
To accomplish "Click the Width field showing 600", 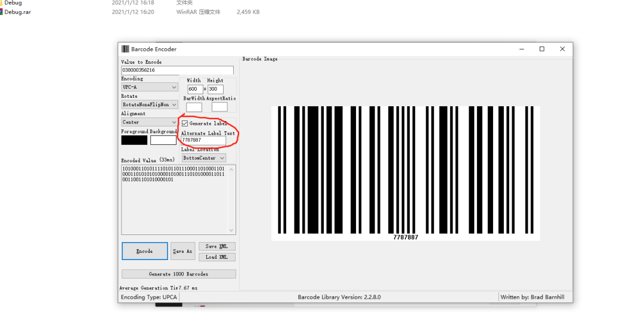I will pos(194,89).
